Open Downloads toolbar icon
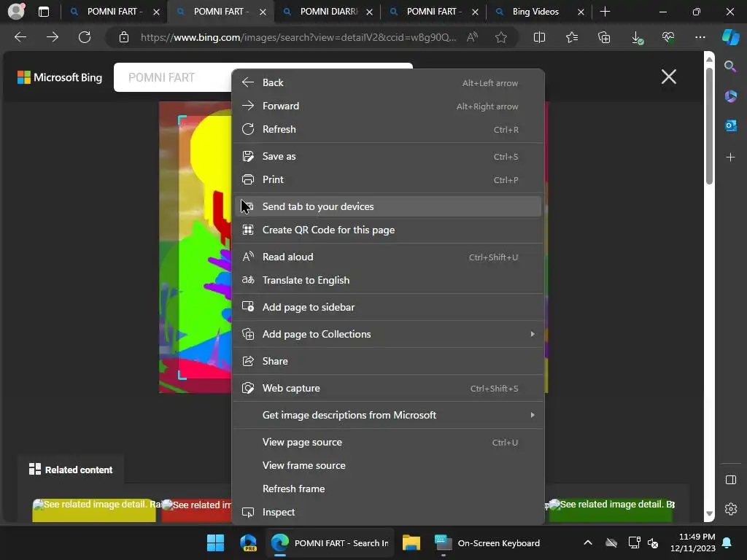Screen dimensions: 747x560 click(x=636, y=37)
